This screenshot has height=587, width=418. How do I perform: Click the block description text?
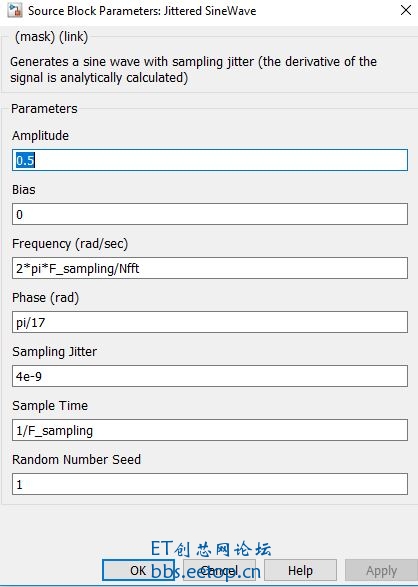(x=193, y=69)
